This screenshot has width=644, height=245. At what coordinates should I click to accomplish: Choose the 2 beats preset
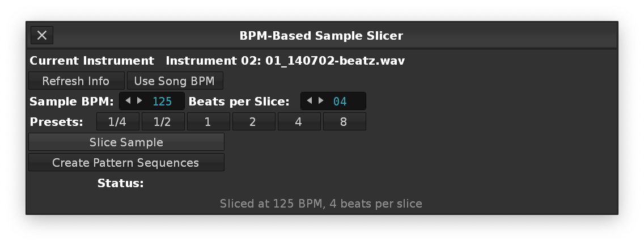(x=253, y=122)
